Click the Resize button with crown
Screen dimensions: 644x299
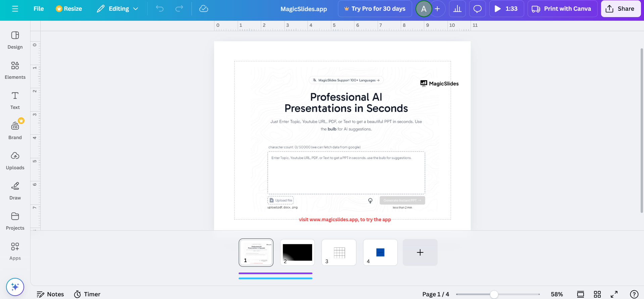(69, 9)
